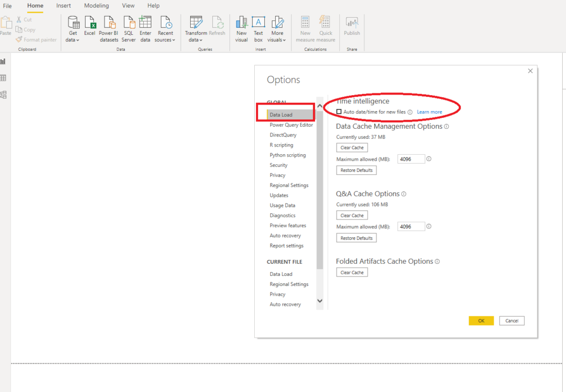This screenshot has height=392, width=566.
Task: Click the Cut command
Action: click(24, 19)
